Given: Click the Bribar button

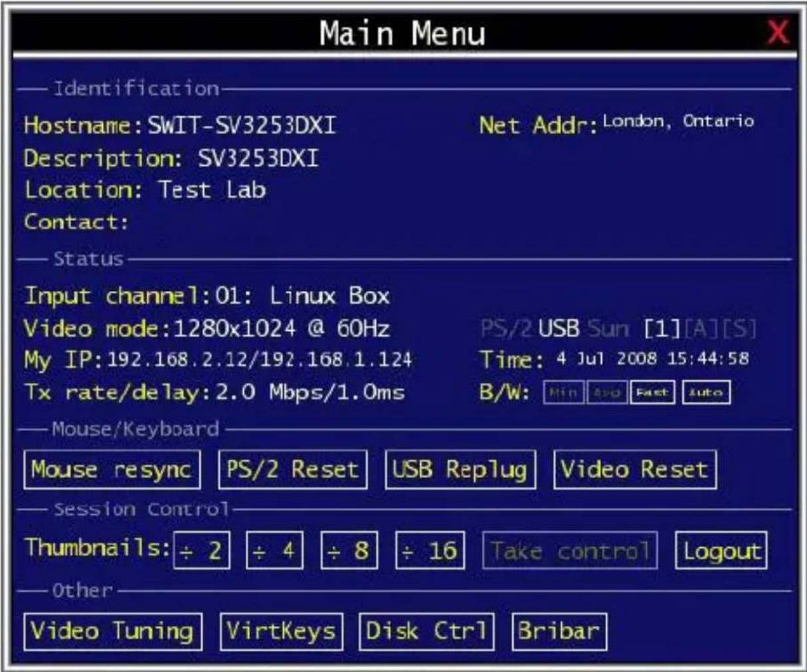Looking at the screenshot, I should 559,631.
